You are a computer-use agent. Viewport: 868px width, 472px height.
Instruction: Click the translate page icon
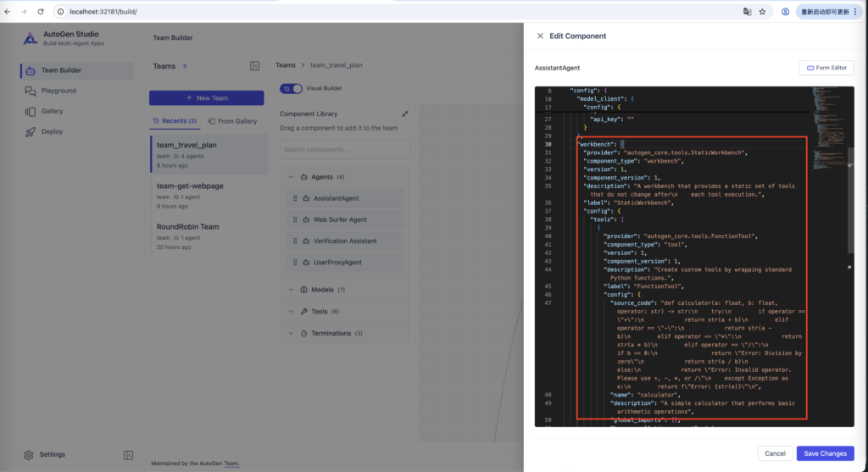pyautogui.click(x=747, y=12)
